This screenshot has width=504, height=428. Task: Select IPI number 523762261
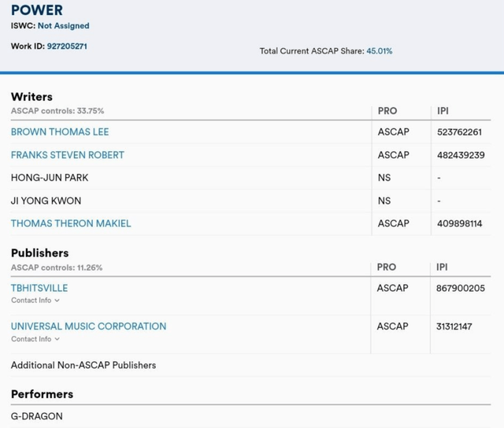pos(459,132)
